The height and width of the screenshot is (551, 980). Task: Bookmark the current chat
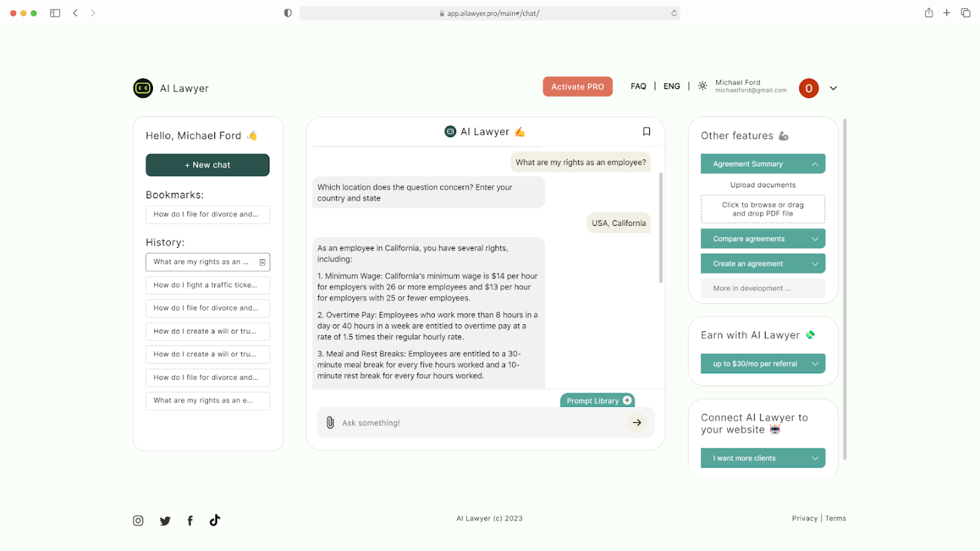[646, 132]
